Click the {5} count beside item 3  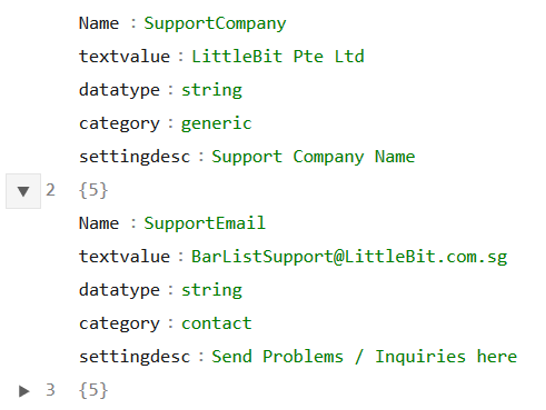(x=93, y=390)
